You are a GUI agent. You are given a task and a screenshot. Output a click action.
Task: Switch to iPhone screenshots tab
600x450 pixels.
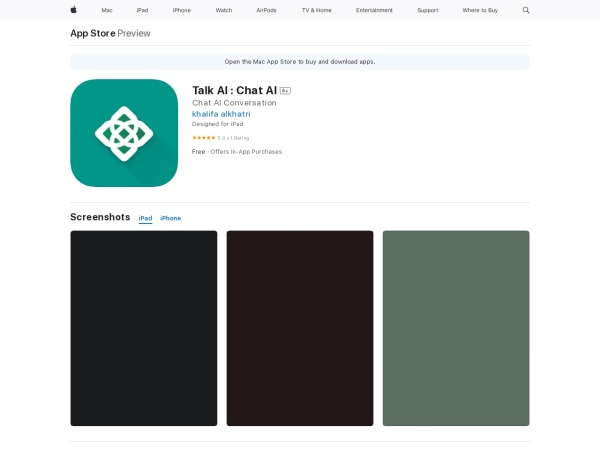[x=171, y=218]
